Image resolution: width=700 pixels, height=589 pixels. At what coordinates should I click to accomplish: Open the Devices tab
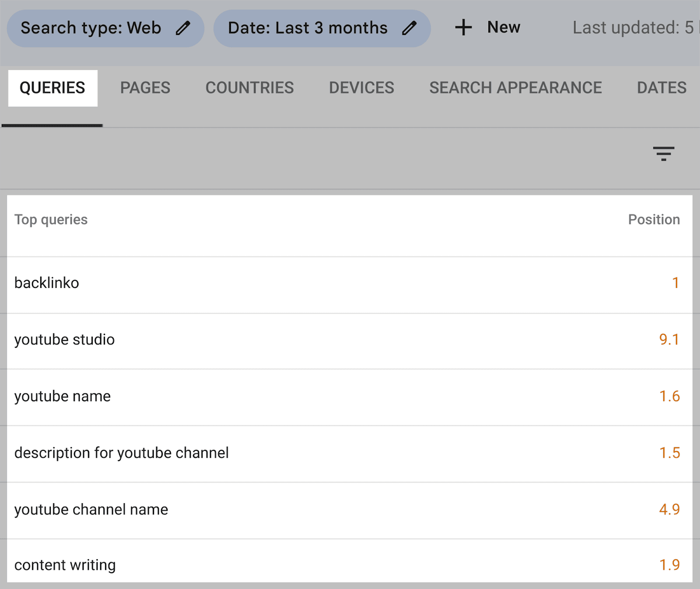click(x=361, y=88)
